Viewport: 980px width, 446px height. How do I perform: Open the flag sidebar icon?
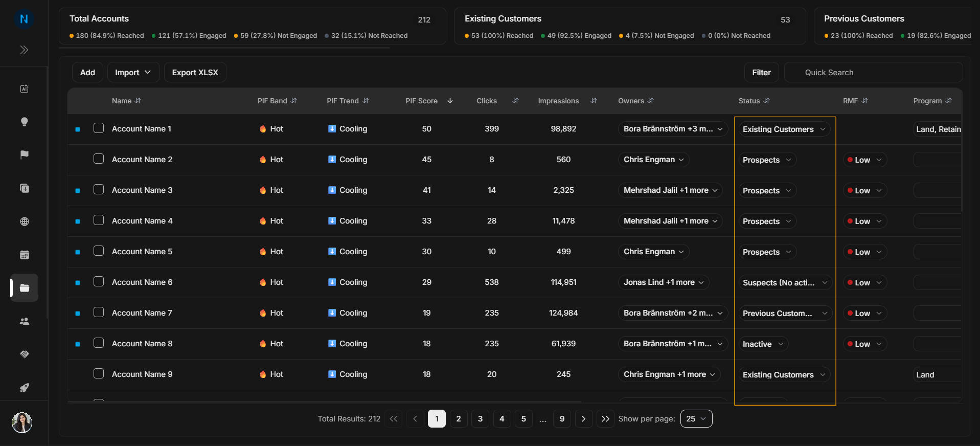(x=24, y=155)
